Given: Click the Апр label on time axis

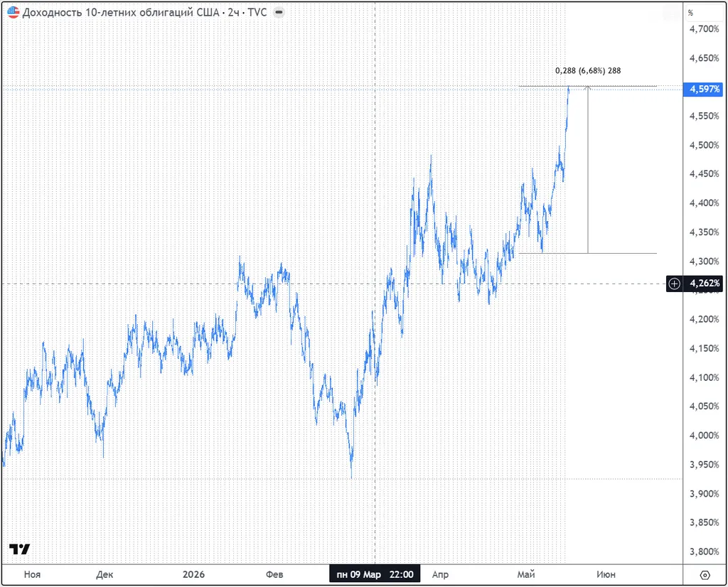Looking at the screenshot, I should pyautogui.click(x=440, y=574).
